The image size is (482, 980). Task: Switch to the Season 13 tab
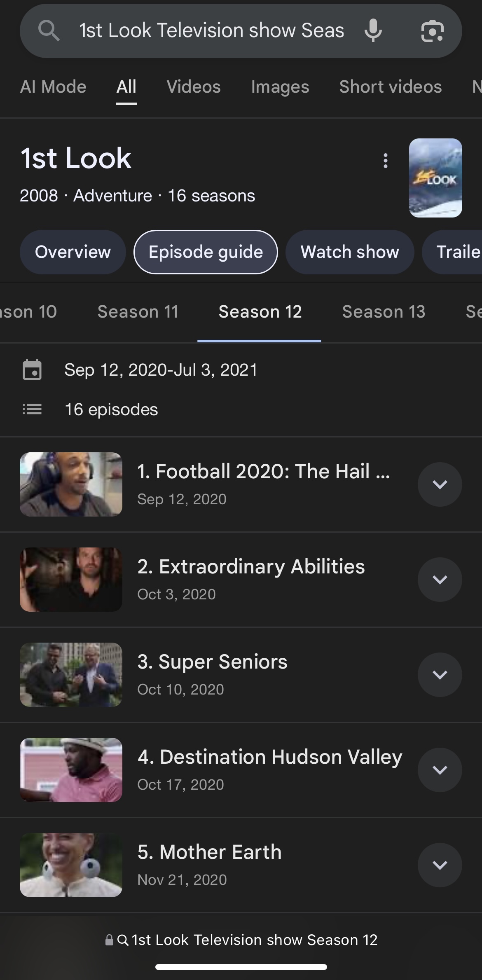[x=384, y=312]
